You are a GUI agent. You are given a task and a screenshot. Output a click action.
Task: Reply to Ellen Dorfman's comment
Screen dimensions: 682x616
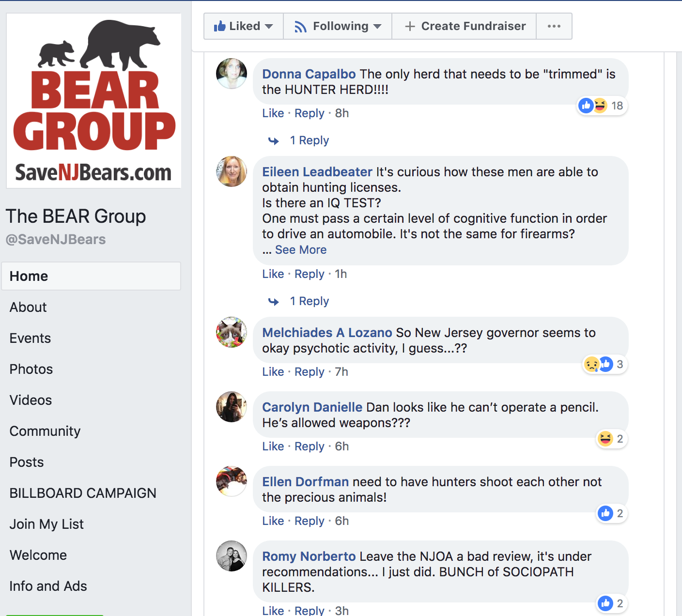click(309, 521)
